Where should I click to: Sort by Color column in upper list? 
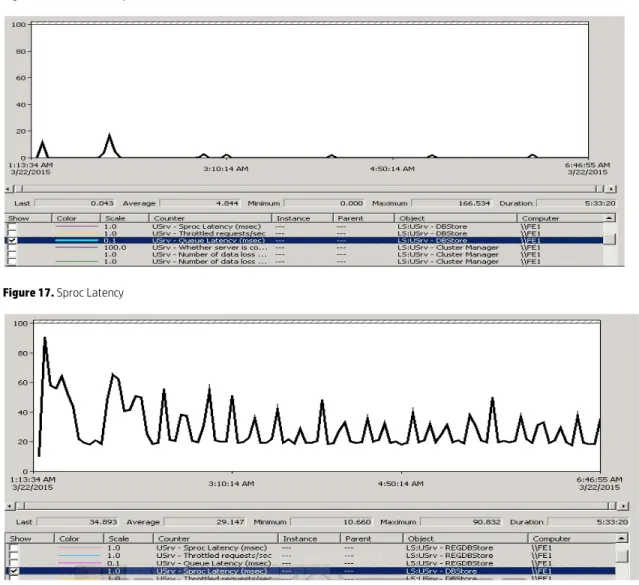[x=76, y=219]
